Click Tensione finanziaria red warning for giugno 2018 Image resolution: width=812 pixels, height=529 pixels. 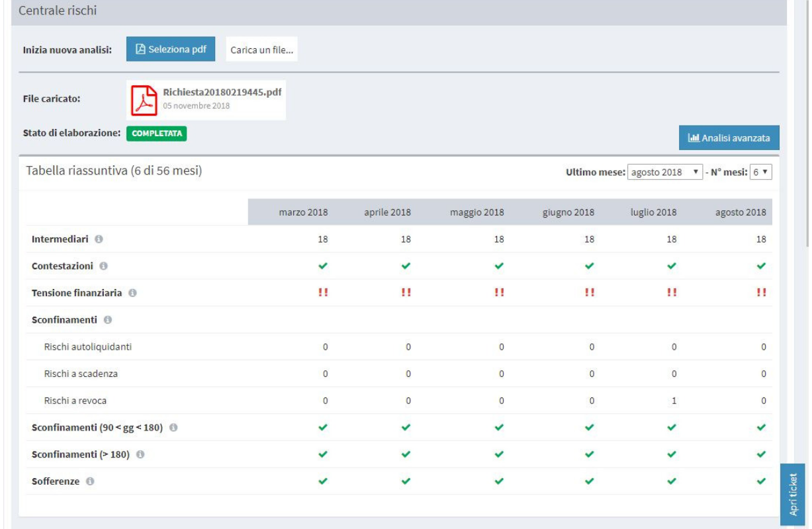(x=590, y=293)
